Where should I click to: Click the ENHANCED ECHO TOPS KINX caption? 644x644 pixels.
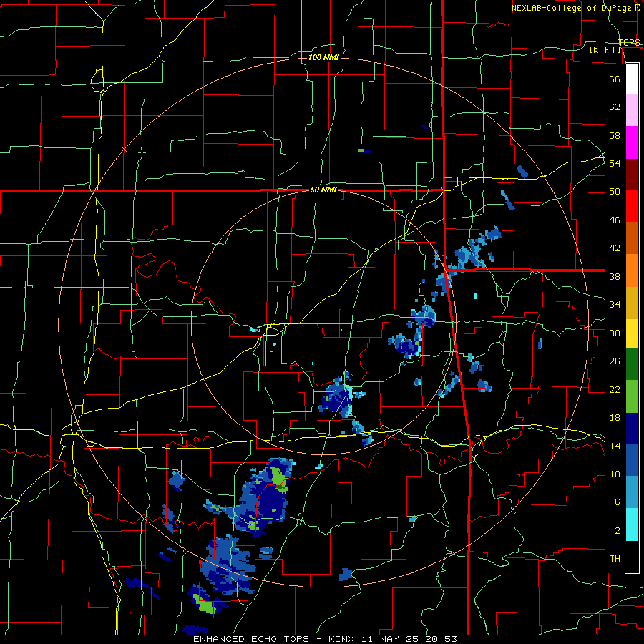click(325, 639)
